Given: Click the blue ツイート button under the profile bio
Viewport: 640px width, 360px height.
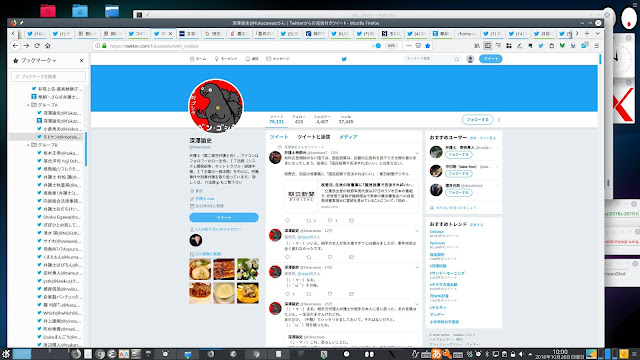Looking at the screenshot, I should coord(224,218).
